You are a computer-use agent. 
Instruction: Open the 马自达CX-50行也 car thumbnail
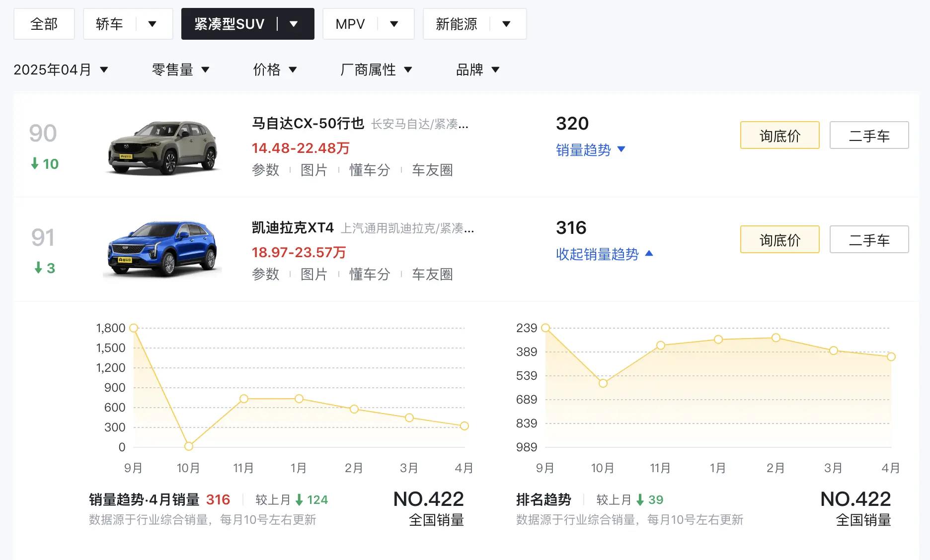click(x=162, y=147)
